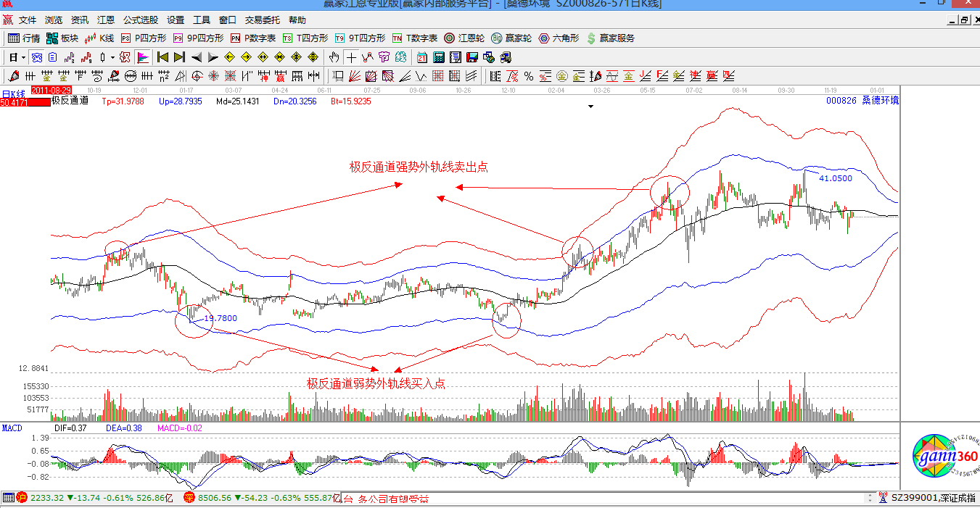Click the calendar icon in toolbar

(421, 57)
